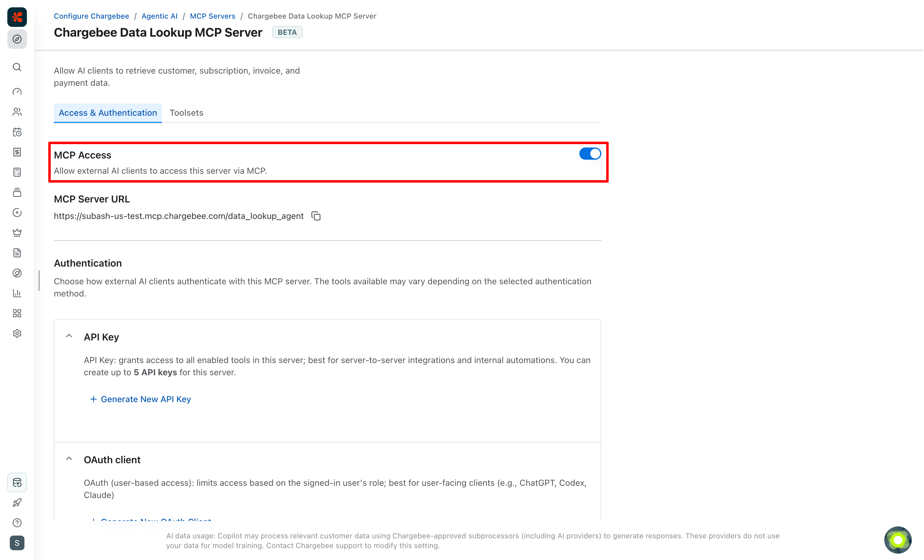Image resolution: width=924 pixels, height=560 pixels.
Task: Open search using the magnifier icon
Action: pos(17,67)
